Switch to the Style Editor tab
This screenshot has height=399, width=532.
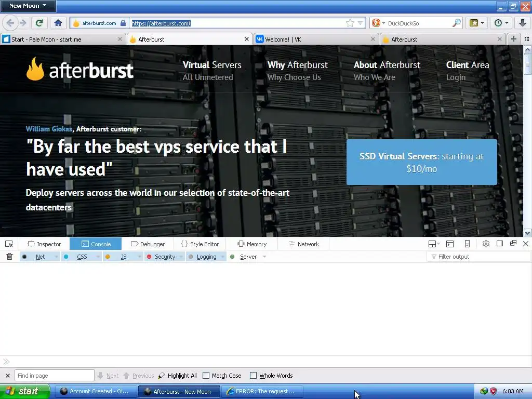pyautogui.click(x=200, y=244)
